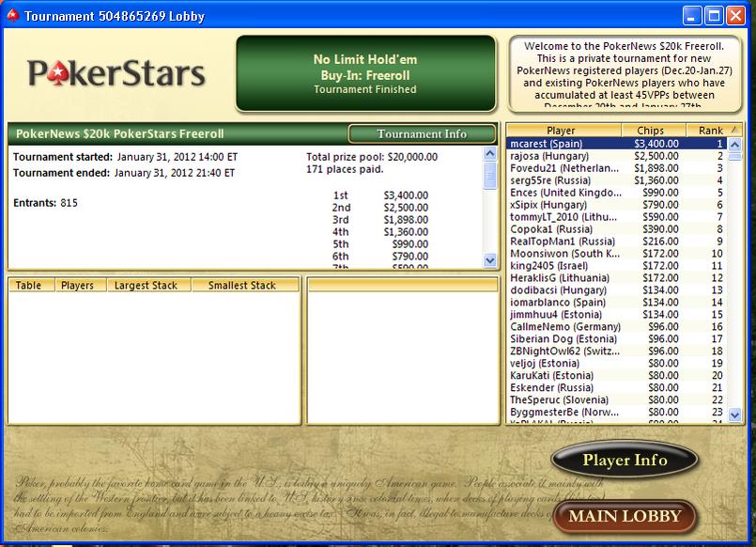
Task: Select player iomarblanco (Spain)
Action: click(617, 302)
